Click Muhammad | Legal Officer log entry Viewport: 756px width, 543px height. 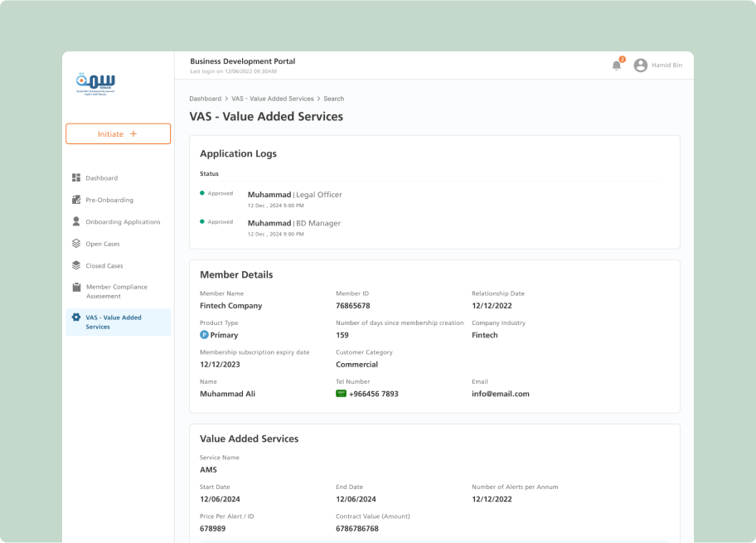[294, 194]
